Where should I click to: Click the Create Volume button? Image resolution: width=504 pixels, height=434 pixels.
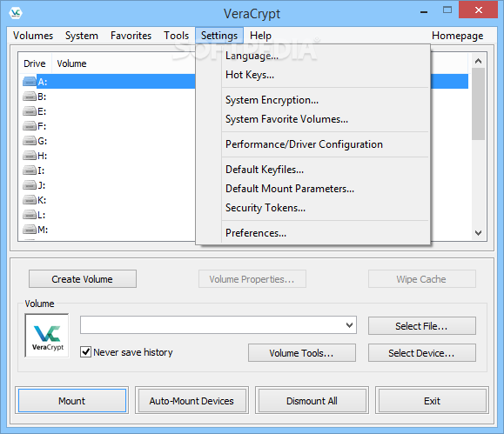[x=83, y=279]
